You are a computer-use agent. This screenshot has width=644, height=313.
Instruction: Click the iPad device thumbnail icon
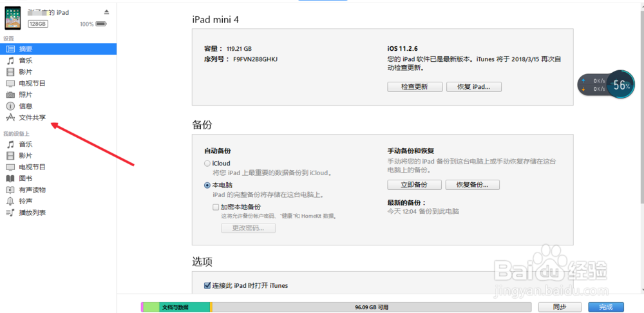[13, 18]
